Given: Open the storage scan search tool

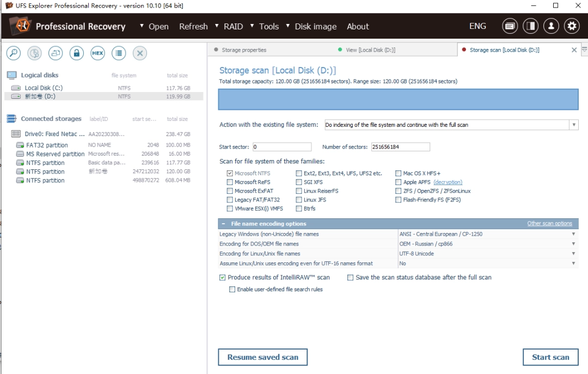Looking at the screenshot, I should [x=13, y=53].
